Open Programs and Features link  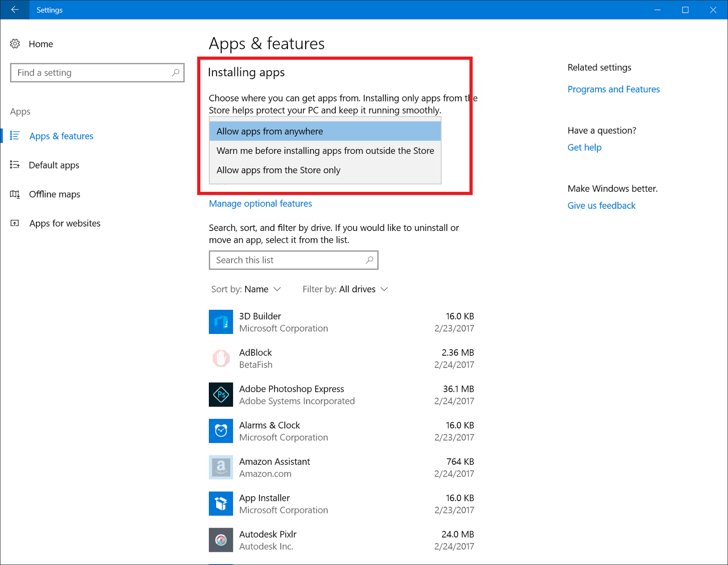tap(613, 89)
